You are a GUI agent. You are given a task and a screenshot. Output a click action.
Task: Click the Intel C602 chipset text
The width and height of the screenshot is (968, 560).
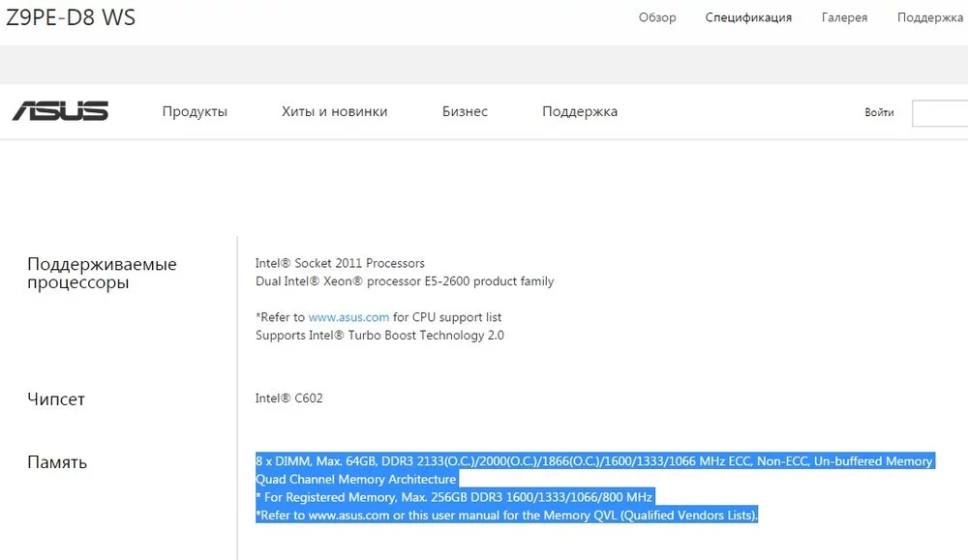288,398
